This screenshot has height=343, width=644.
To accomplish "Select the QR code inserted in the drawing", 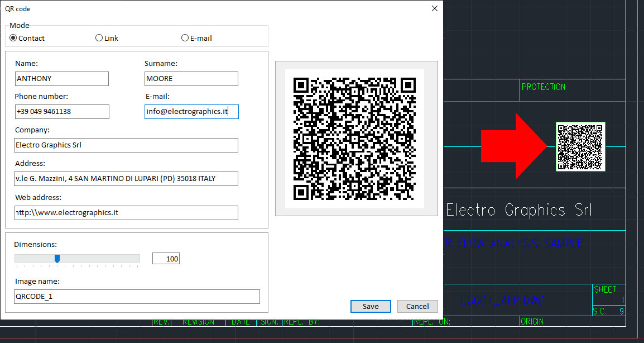I will click(580, 146).
